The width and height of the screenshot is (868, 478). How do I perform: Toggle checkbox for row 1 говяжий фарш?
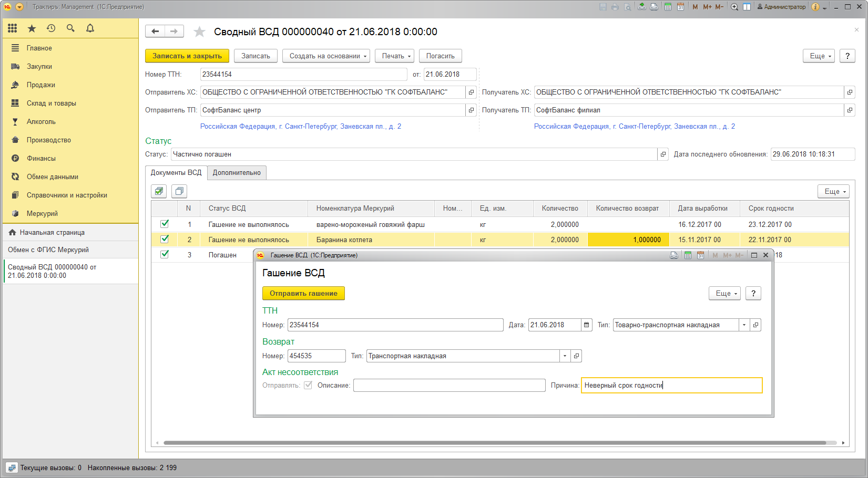(x=165, y=224)
